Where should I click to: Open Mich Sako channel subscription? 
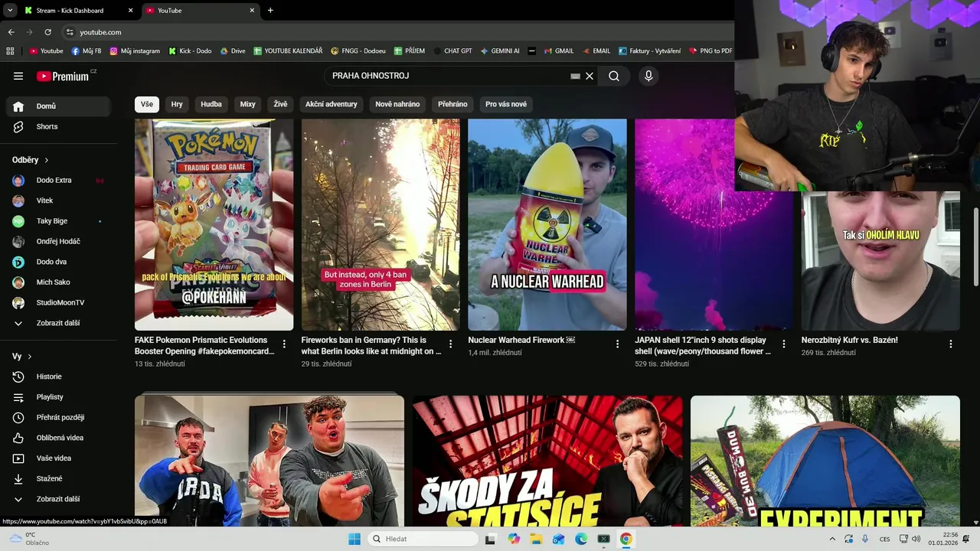click(58, 282)
